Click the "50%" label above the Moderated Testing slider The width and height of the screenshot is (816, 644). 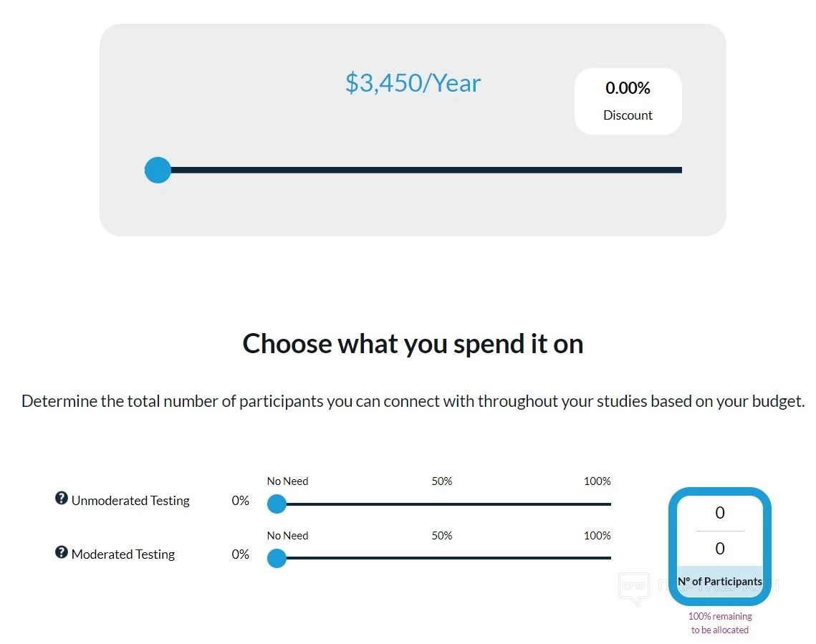coord(442,536)
